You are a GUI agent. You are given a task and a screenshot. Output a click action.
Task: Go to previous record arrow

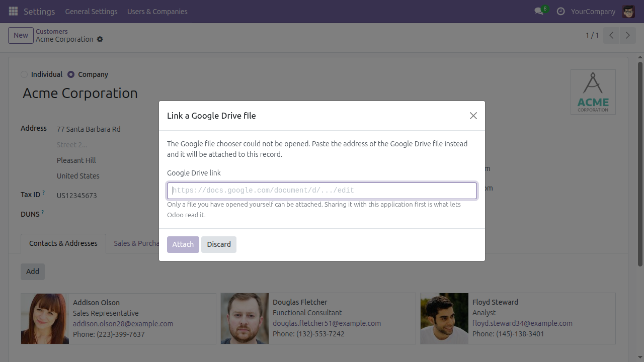[x=611, y=35]
